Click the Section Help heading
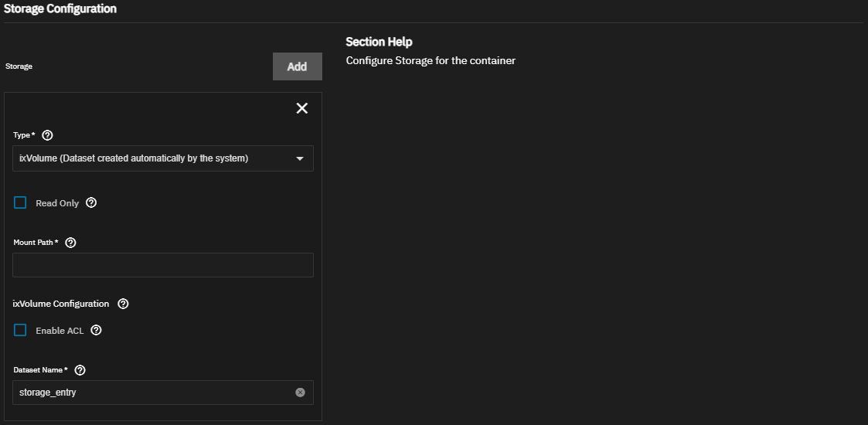The width and height of the screenshot is (868, 425). (x=379, y=42)
